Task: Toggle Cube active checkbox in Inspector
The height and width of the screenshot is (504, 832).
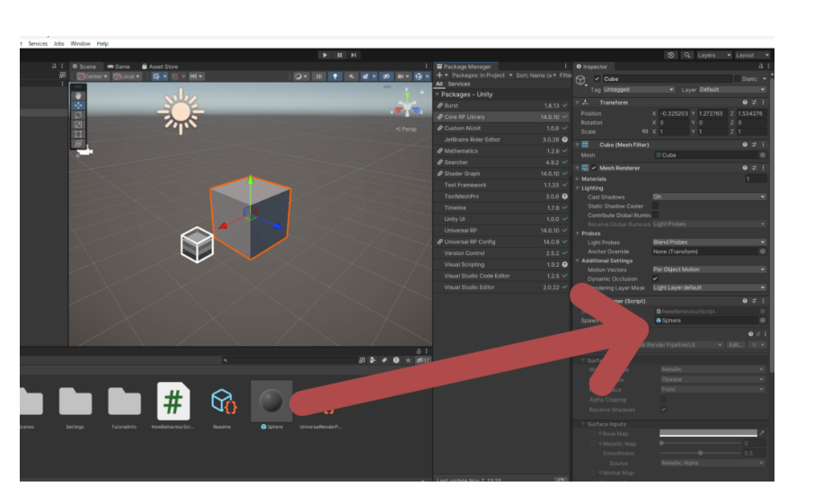Action: tap(597, 79)
